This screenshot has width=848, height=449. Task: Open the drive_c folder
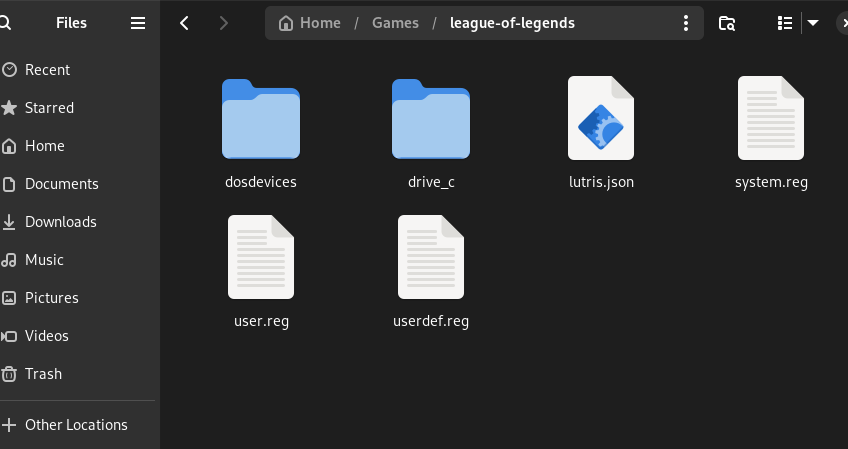click(x=430, y=120)
